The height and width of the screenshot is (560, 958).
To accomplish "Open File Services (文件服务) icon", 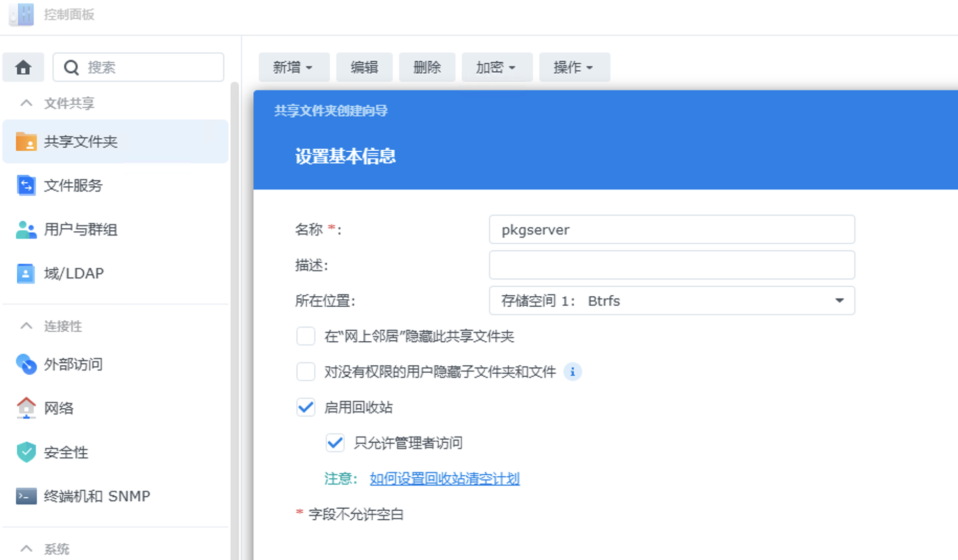I will pos(26,185).
